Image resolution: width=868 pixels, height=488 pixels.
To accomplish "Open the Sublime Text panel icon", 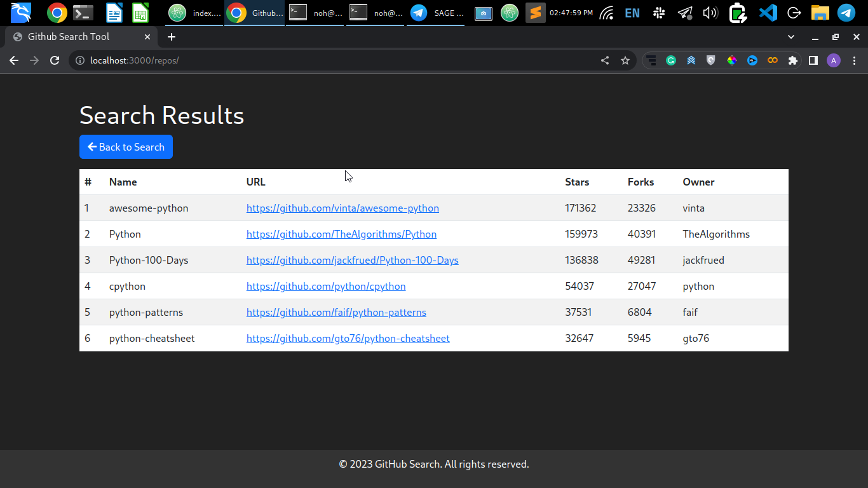I will (x=536, y=13).
